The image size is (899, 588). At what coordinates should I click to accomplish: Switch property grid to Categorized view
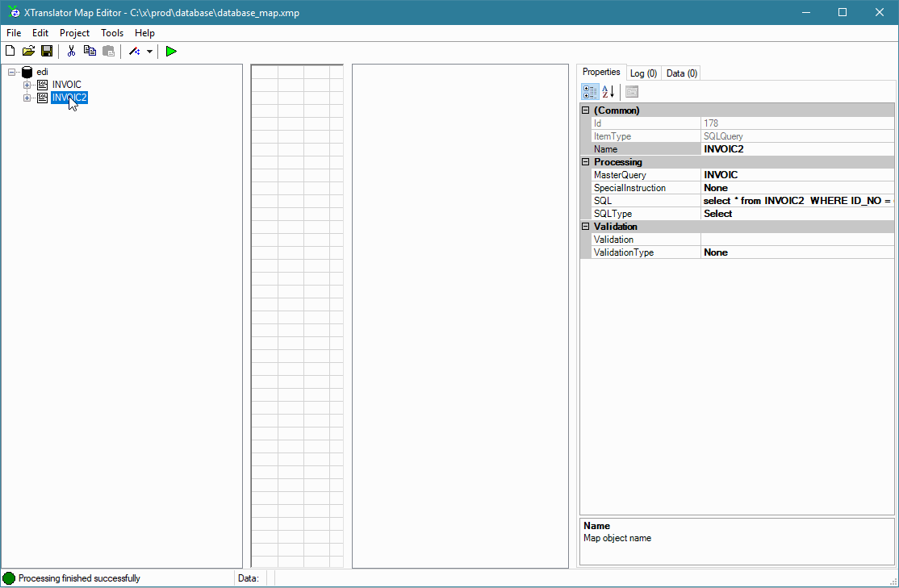[x=589, y=92]
